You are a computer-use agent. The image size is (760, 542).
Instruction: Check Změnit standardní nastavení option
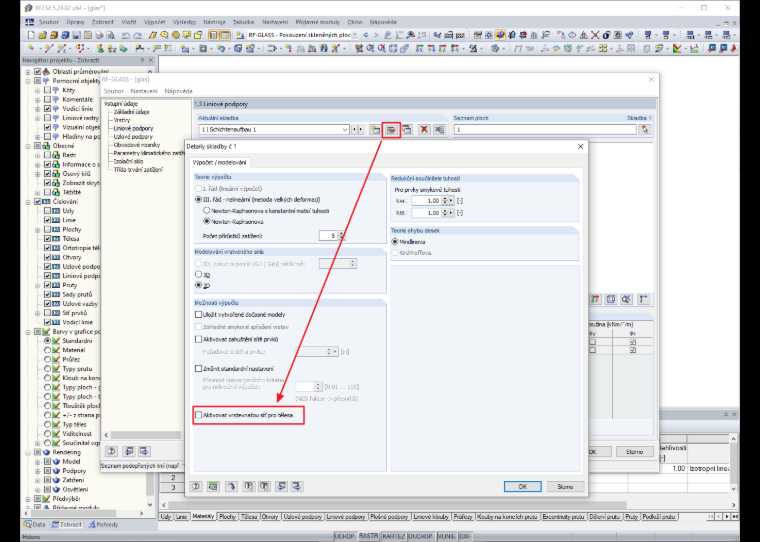point(198,368)
